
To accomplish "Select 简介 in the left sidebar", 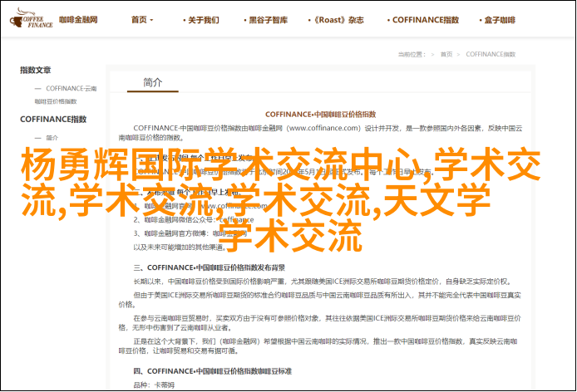I will click(52, 138).
